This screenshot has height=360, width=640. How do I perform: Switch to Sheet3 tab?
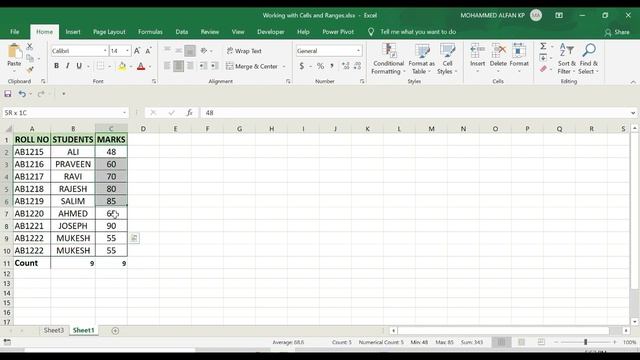coord(54,330)
